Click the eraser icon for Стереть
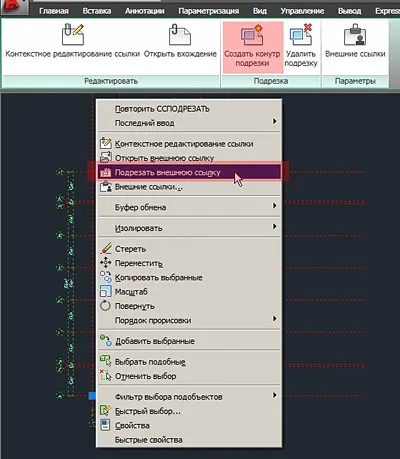The height and width of the screenshot is (459, 400). coord(106,248)
